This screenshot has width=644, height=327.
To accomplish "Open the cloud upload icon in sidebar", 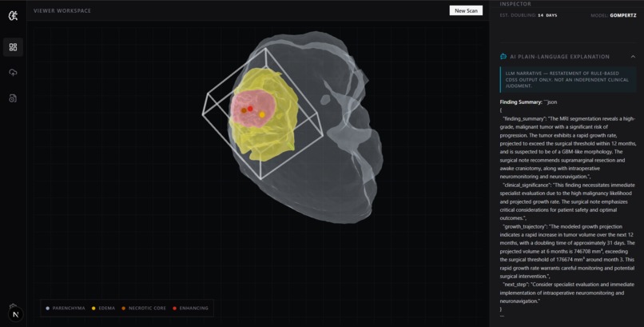I will point(13,73).
